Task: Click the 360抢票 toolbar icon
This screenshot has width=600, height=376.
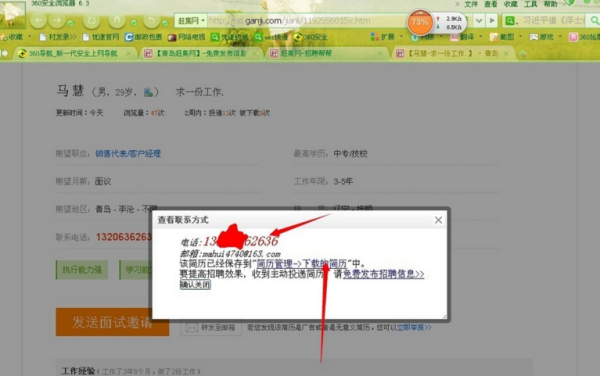Action: point(584,37)
